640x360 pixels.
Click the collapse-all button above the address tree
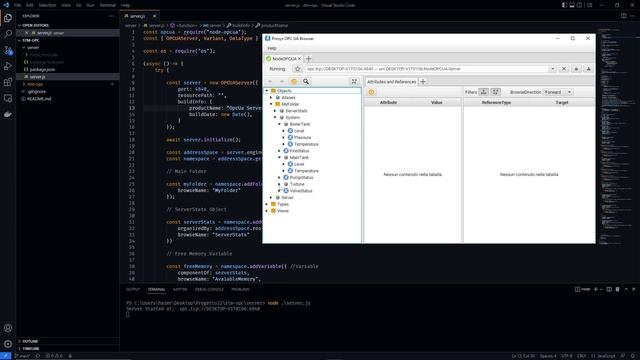pyautogui.click(x=354, y=81)
